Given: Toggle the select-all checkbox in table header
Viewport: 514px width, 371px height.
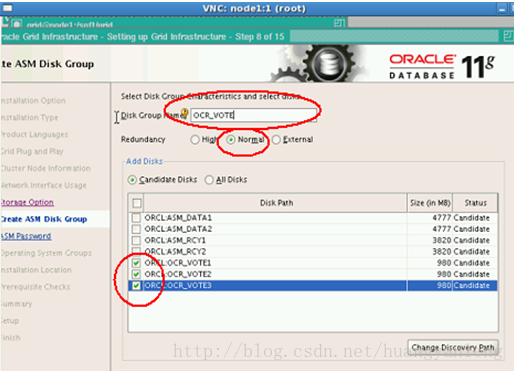Looking at the screenshot, I should [137, 203].
